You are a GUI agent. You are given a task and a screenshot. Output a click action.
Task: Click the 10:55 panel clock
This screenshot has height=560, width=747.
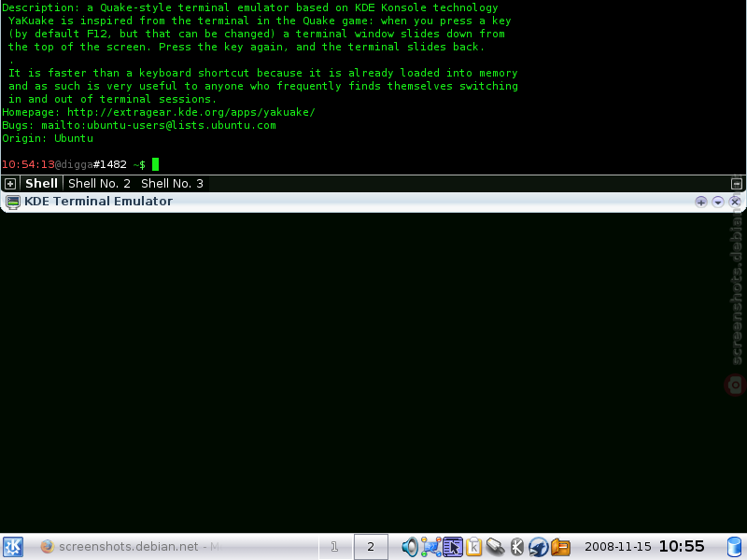682,546
